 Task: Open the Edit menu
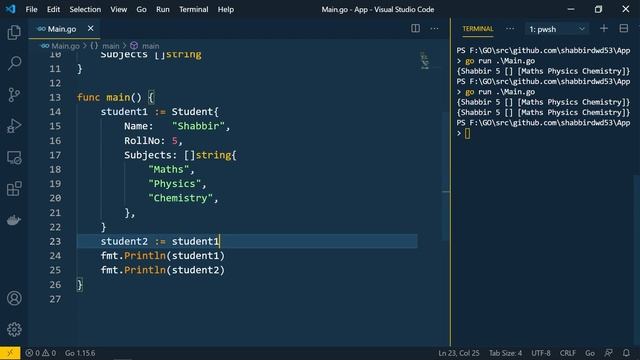click(x=53, y=9)
